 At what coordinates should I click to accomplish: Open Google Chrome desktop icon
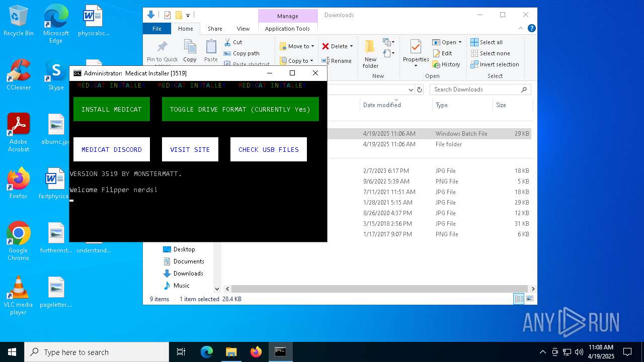pos(19,241)
